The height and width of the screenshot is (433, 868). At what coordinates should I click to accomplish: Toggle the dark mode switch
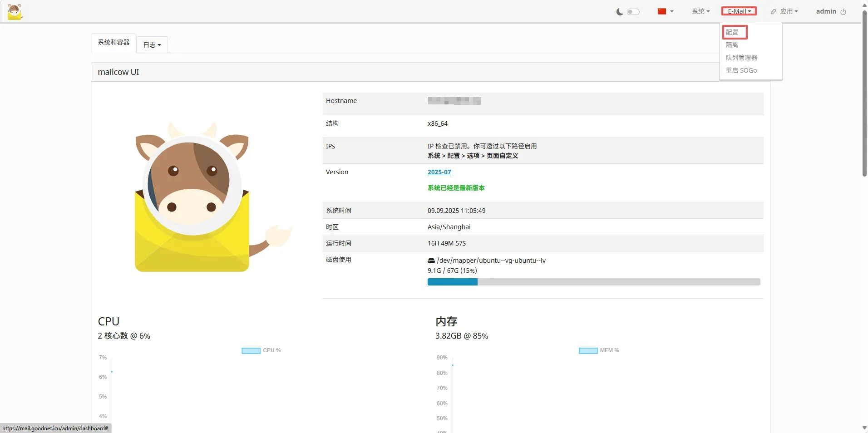tap(633, 12)
